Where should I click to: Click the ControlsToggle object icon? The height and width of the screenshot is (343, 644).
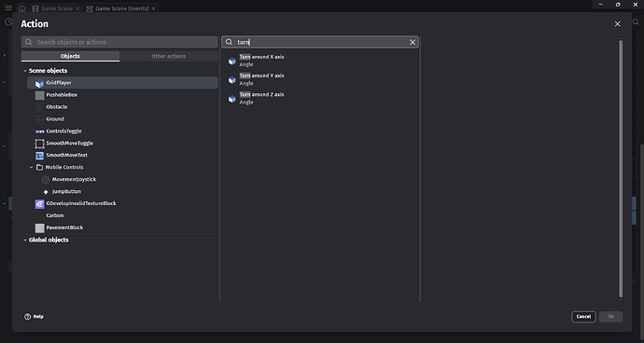pos(39,131)
